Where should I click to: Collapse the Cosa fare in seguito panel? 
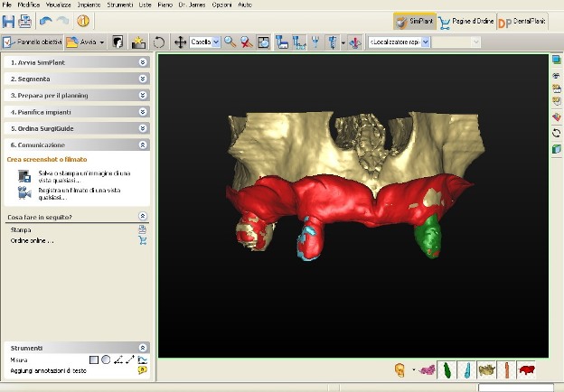(x=143, y=216)
